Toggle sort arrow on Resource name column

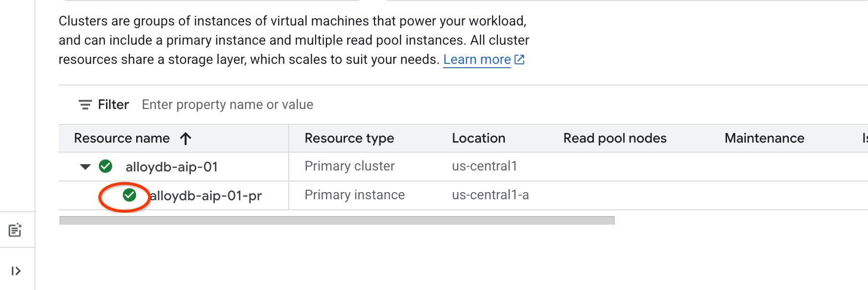point(186,139)
